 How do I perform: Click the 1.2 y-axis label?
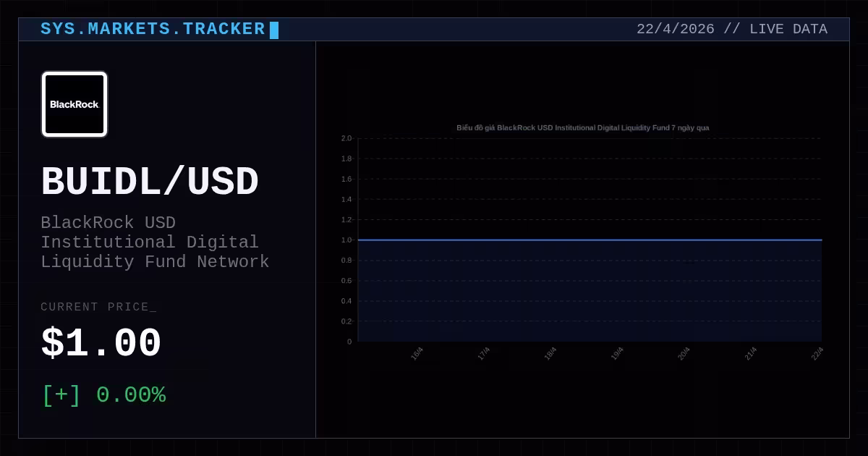[x=346, y=219]
